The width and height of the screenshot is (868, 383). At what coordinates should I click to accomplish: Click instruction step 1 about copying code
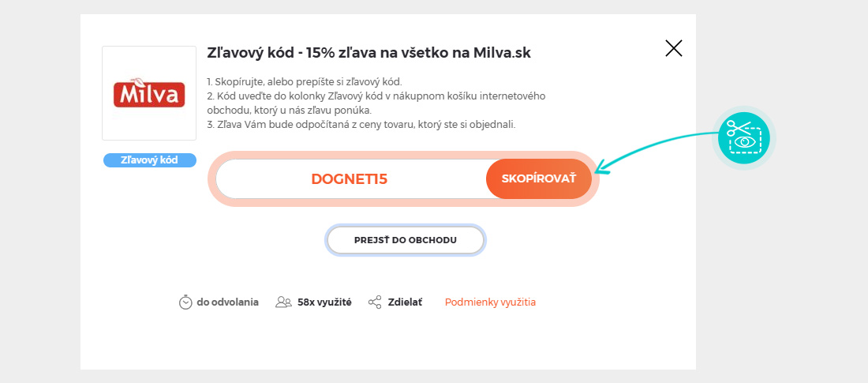point(305,81)
